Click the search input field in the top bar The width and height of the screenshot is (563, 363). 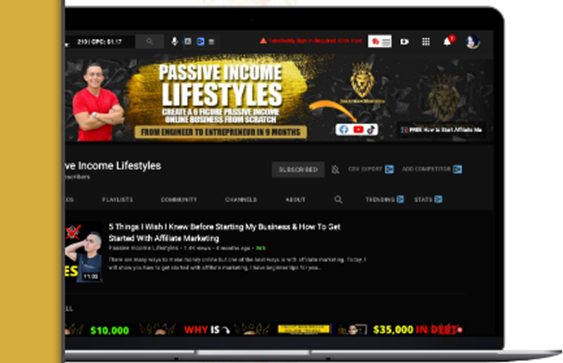click(100, 42)
